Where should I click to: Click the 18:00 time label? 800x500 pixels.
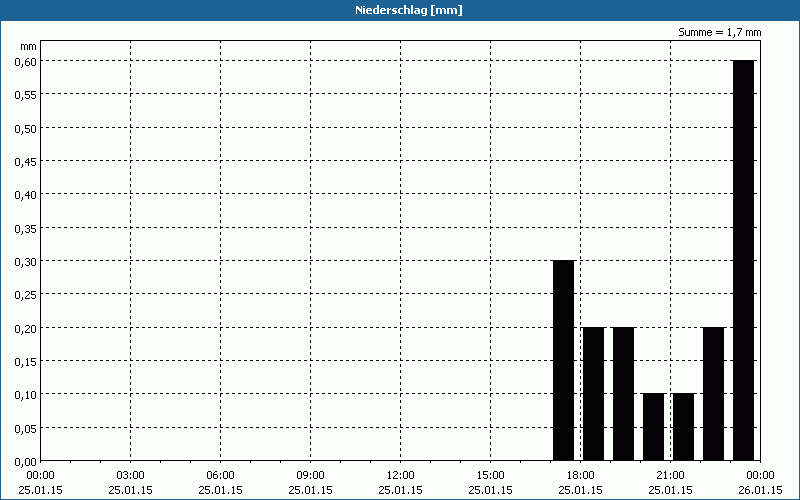[x=581, y=475]
